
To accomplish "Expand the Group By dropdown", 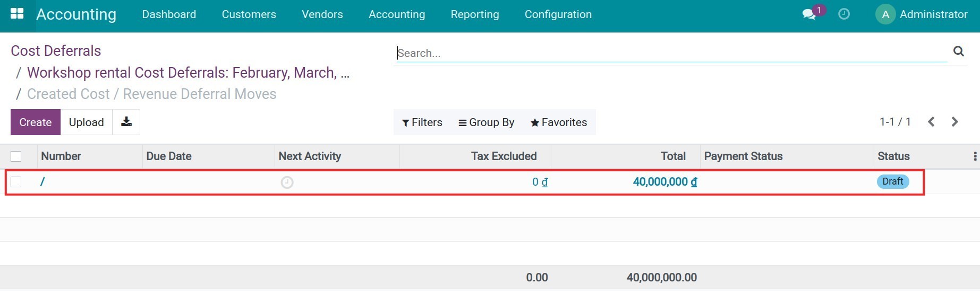I will tap(486, 122).
